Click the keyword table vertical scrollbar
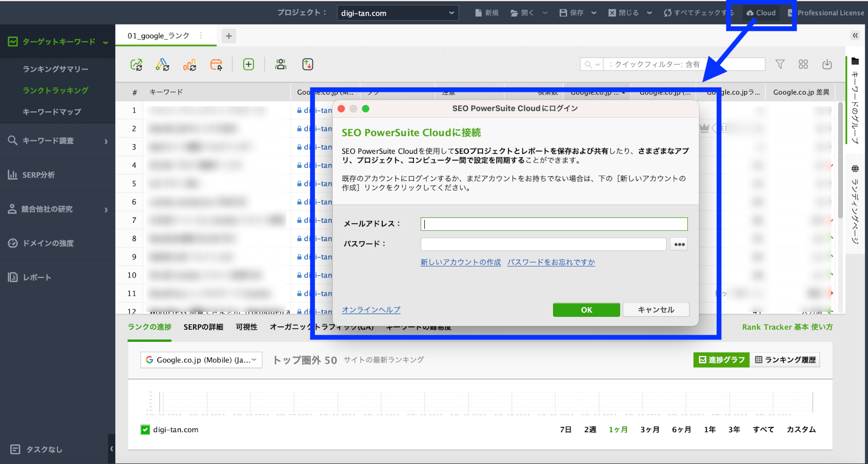The image size is (868, 464). [840, 161]
